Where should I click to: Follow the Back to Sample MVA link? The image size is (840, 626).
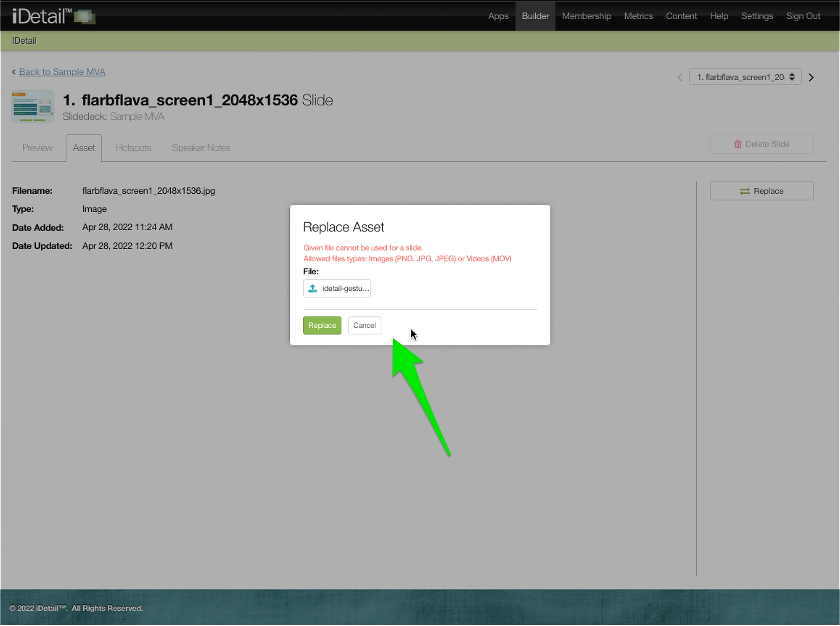click(62, 72)
